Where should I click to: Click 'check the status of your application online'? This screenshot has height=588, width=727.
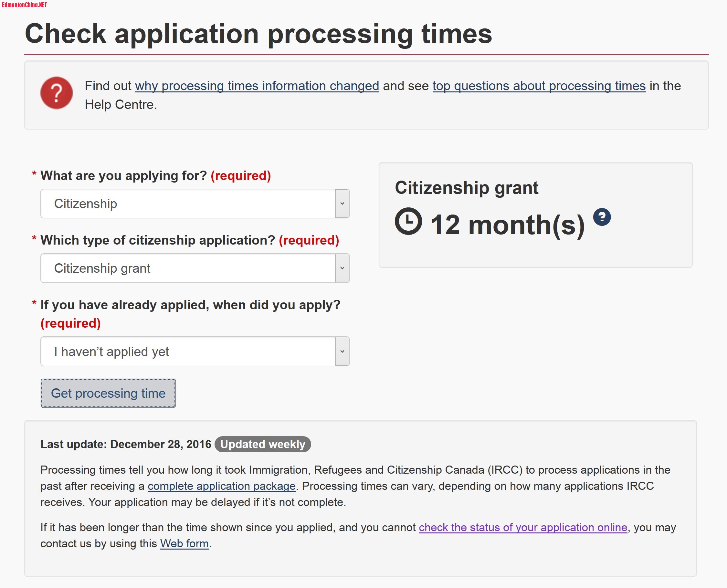click(523, 527)
